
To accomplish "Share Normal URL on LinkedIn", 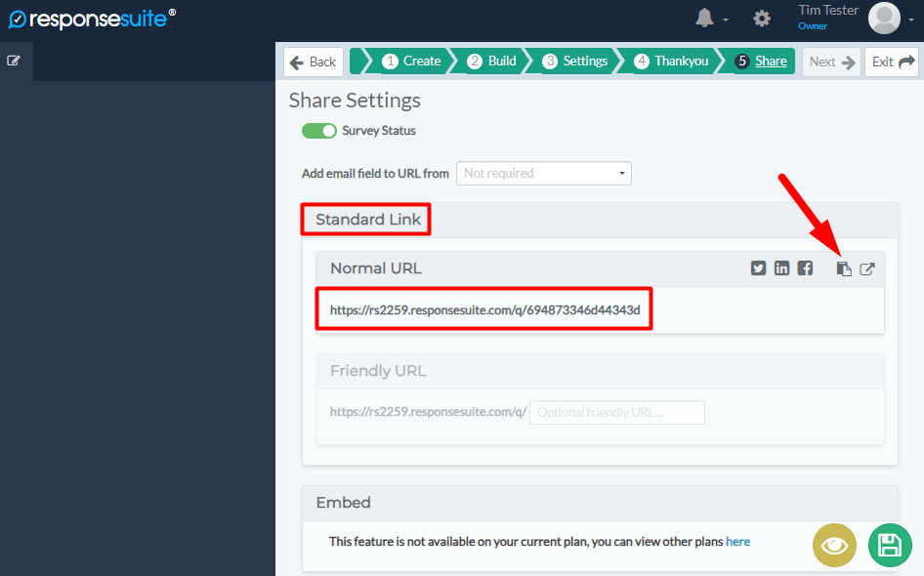I will [x=781, y=268].
